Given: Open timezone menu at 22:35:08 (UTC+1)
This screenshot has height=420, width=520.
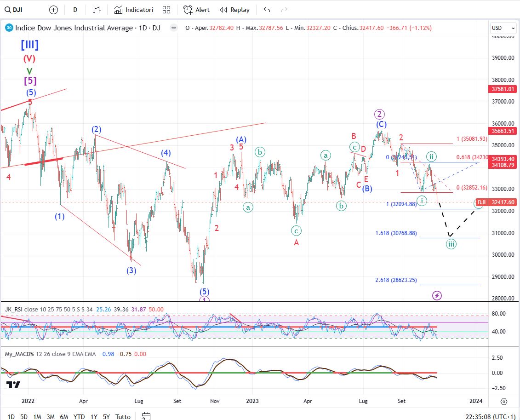Looking at the screenshot, I should tap(491, 416).
